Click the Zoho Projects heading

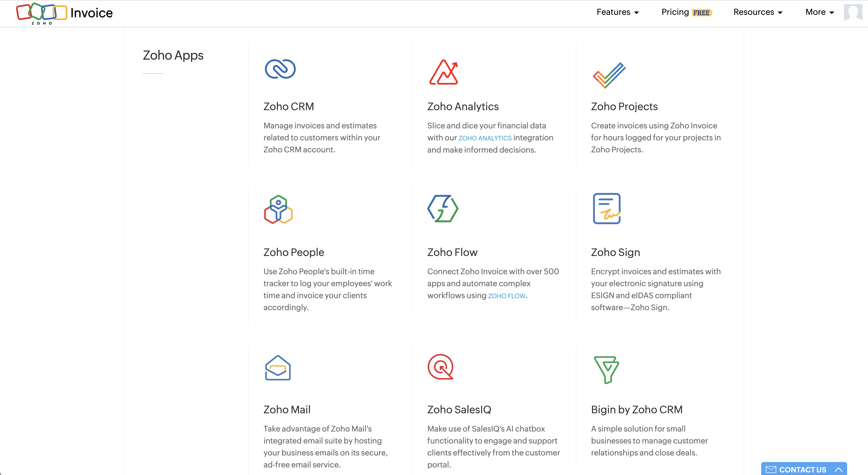point(624,106)
